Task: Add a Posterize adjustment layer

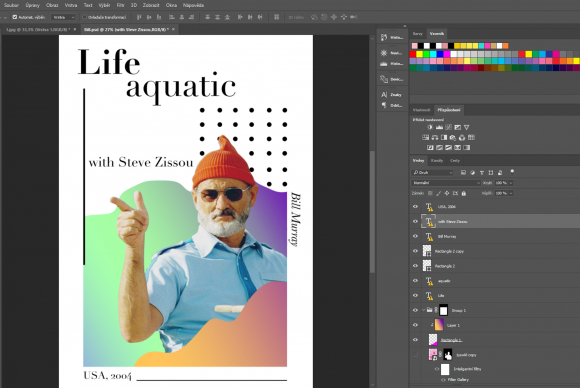Action: 439,148
